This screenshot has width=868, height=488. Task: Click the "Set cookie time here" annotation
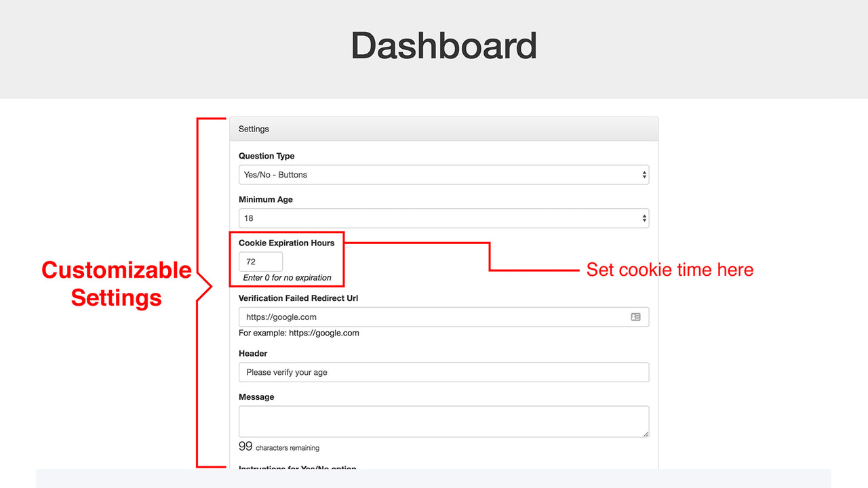[669, 270]
